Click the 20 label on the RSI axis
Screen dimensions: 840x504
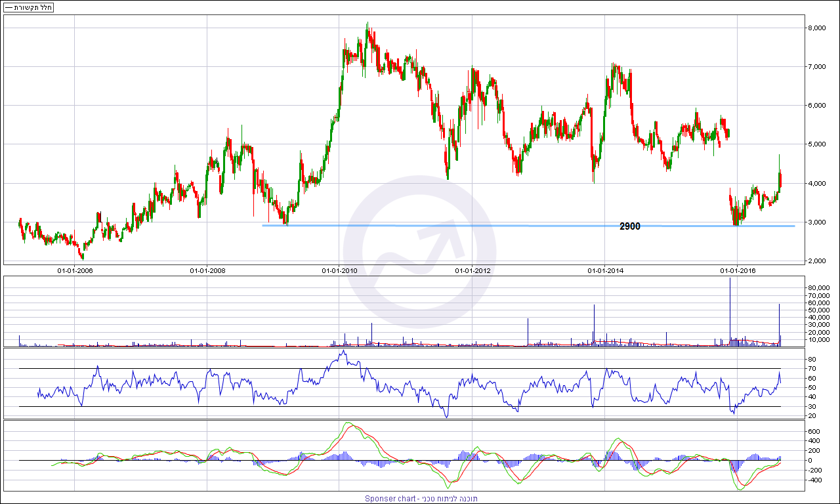812,416
